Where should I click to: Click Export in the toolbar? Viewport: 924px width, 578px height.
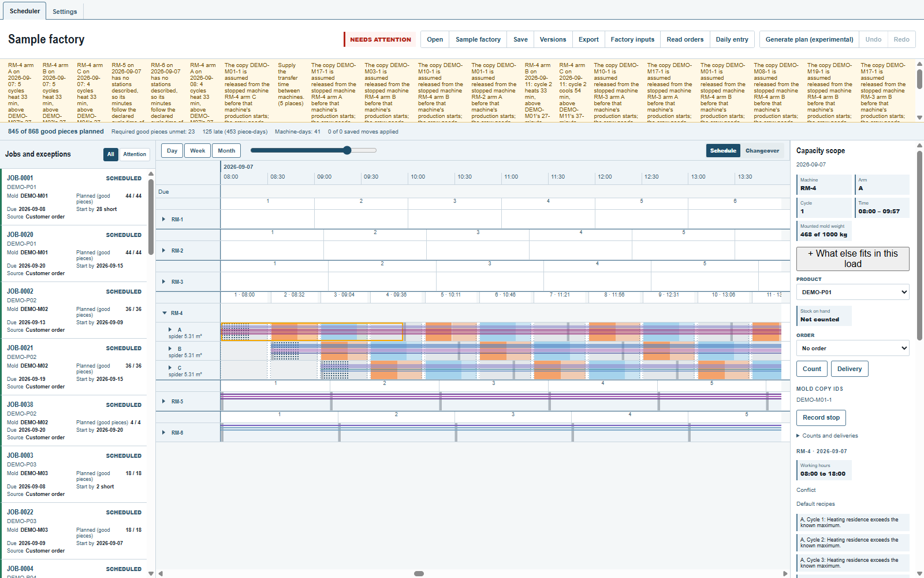coord(588,39)
